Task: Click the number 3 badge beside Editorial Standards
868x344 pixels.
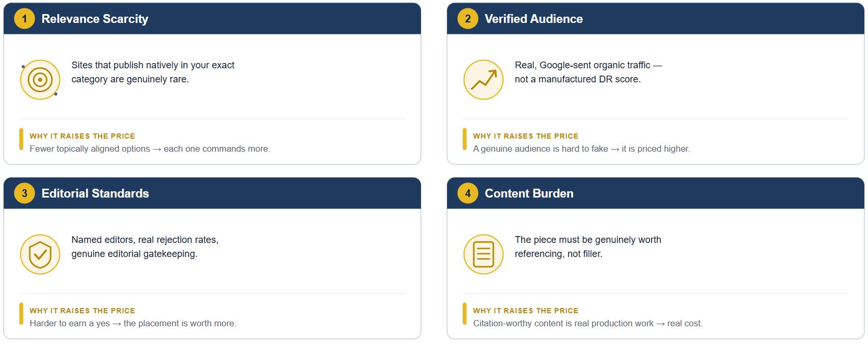Action: [24, 193]
